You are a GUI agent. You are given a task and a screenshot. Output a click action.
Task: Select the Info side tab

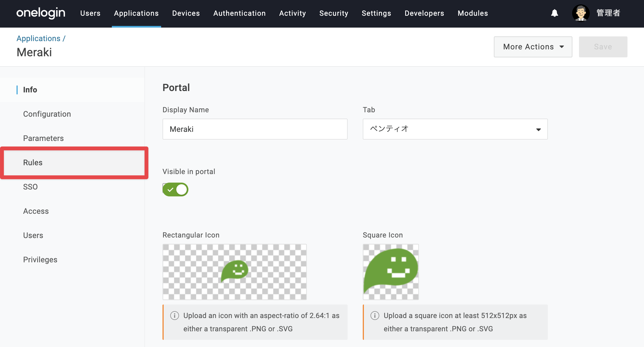(72, 90)
